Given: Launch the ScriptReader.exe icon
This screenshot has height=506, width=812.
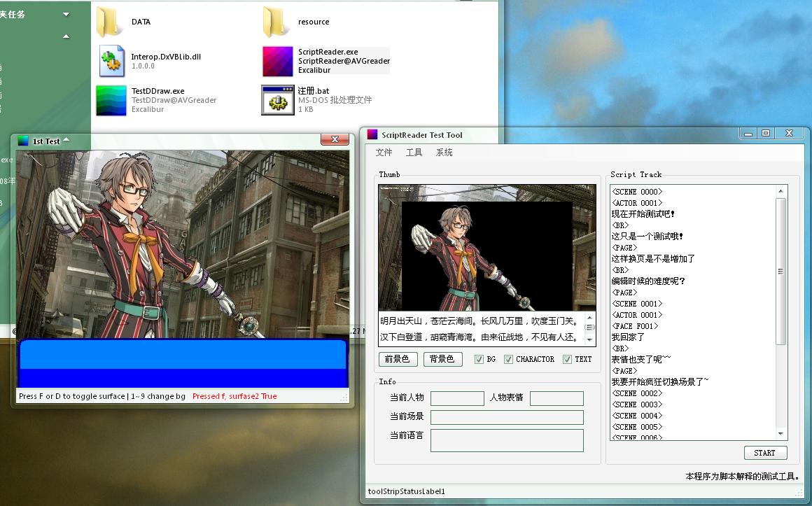Looking at the screenshot, I should (277, 61).
